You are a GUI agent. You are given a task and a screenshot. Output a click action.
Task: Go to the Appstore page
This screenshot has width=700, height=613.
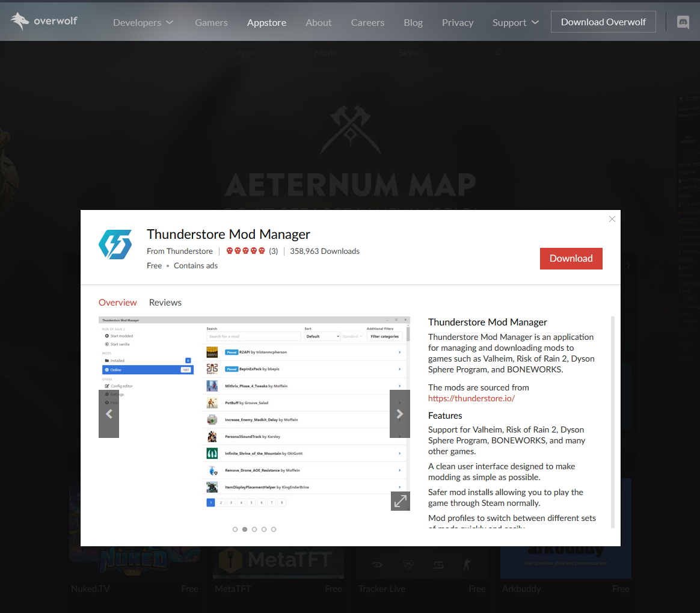266,22
